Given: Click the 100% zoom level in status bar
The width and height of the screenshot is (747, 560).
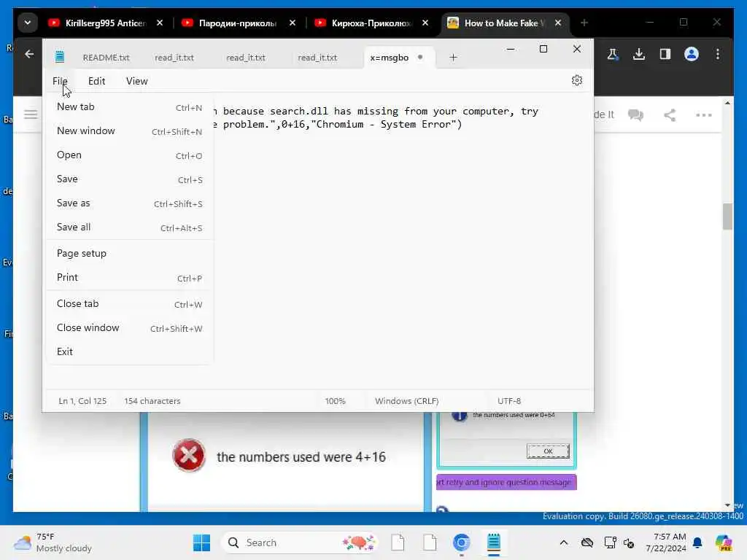Looking at the screenshot, I should [336, 401].
